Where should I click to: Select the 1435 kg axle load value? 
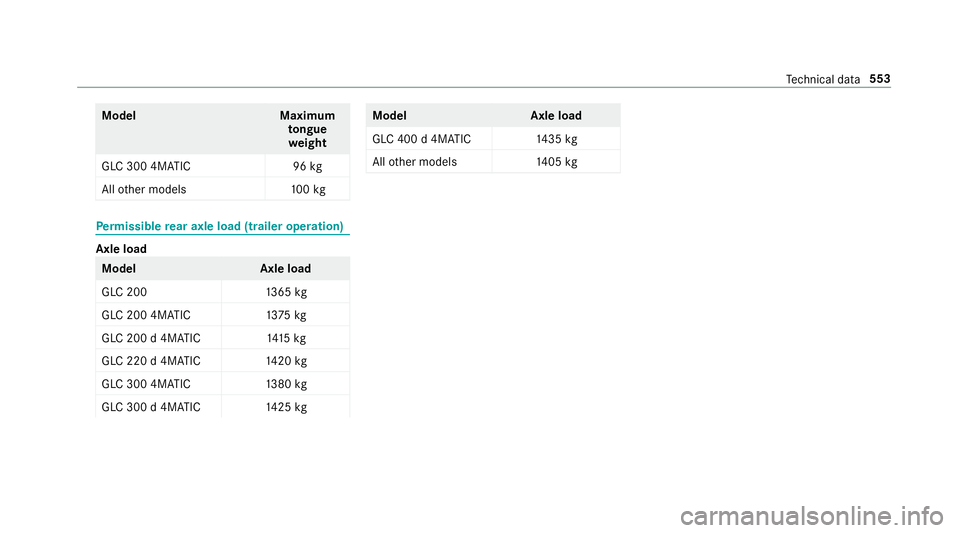[x=557, y=139]
